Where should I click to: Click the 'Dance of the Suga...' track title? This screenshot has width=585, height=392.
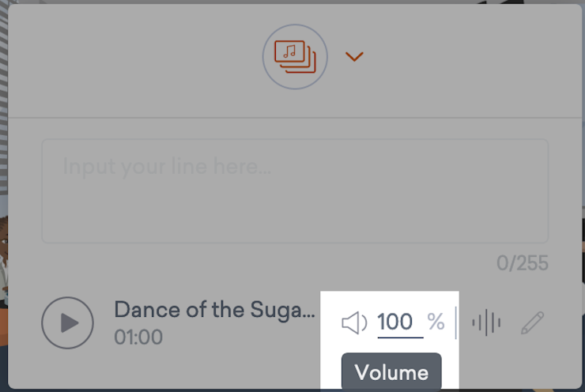point(214,311)
